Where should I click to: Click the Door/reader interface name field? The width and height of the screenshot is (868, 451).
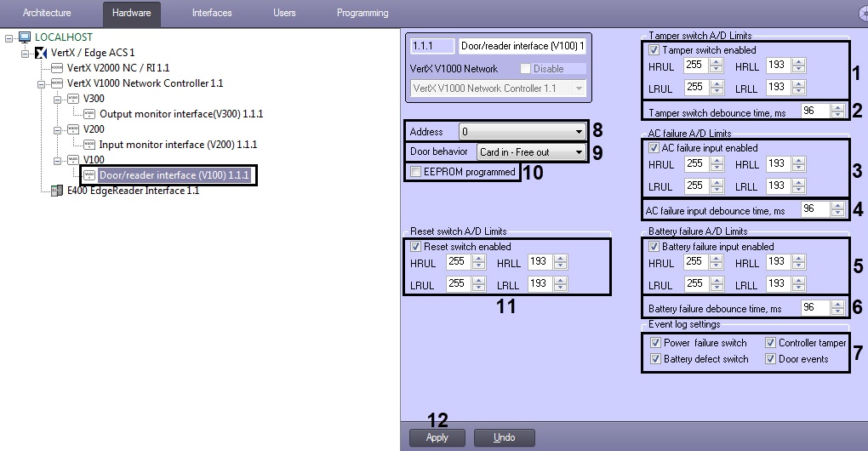(522, 46)
